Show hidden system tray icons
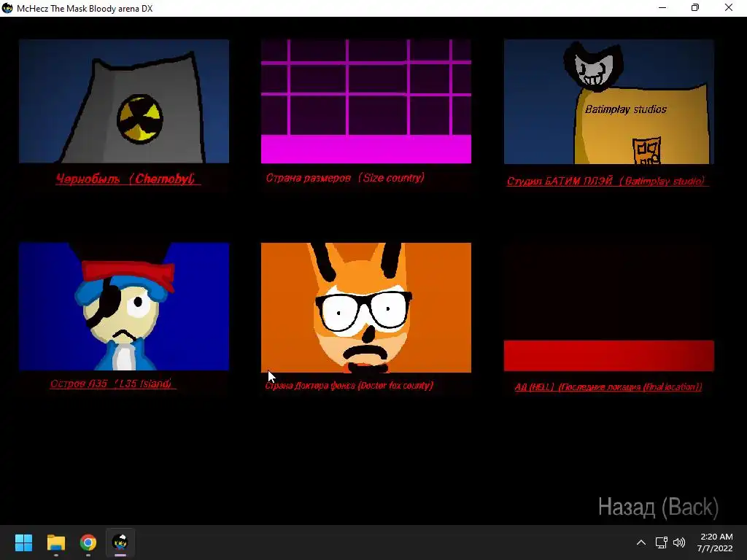The height and width of the screenshot is (560, 747). point(641,542)
